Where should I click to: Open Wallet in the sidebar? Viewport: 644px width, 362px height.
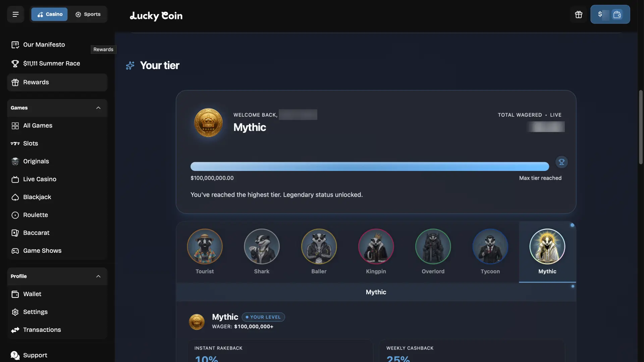57,294
